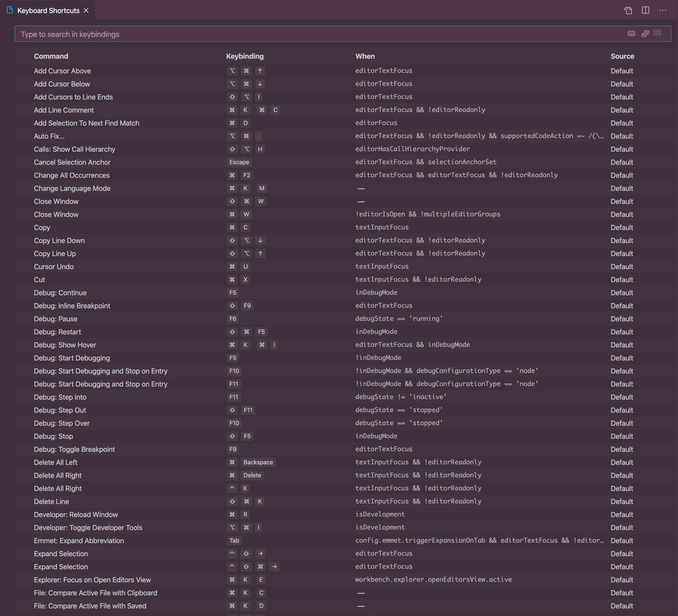Click Backspace key label for Delete All Left

tap(258, 462)
